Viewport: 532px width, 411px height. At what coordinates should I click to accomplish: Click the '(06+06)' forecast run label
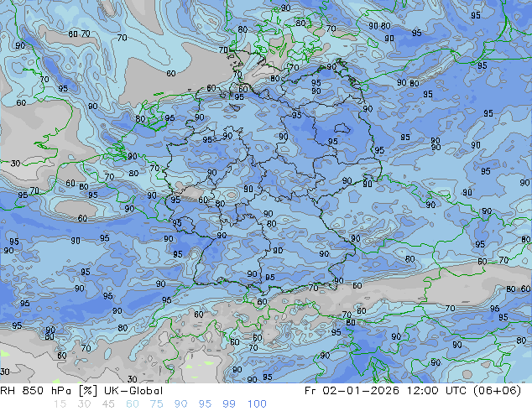pos(497,391)
